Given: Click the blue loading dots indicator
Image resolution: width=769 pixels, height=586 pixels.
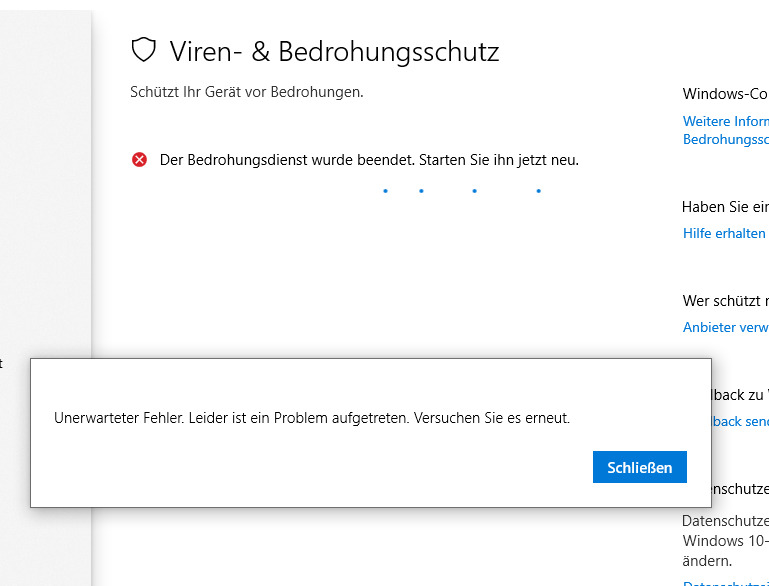Looking at the screenshot, I should pos(461,190).
